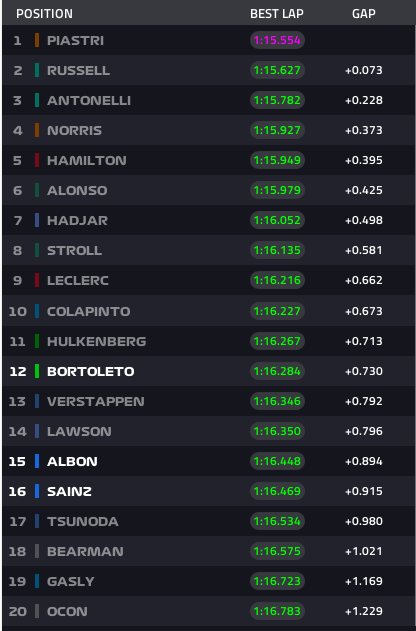
Task: Select Russell's teal team color marker
Action: (x=37, y=70)
